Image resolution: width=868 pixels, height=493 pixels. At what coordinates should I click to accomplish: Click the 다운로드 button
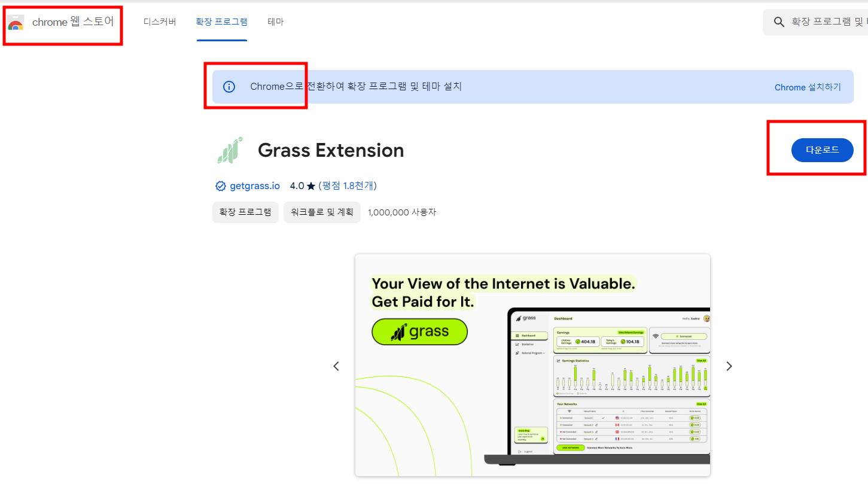pyautogui.click(x=823, y=150)
